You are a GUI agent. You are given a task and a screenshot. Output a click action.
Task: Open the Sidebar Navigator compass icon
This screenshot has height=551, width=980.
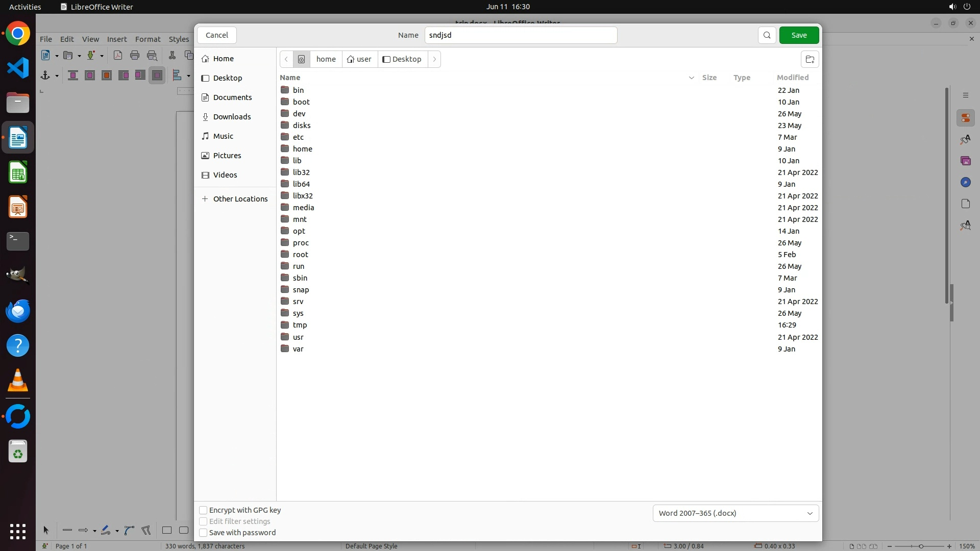point(965,183)
